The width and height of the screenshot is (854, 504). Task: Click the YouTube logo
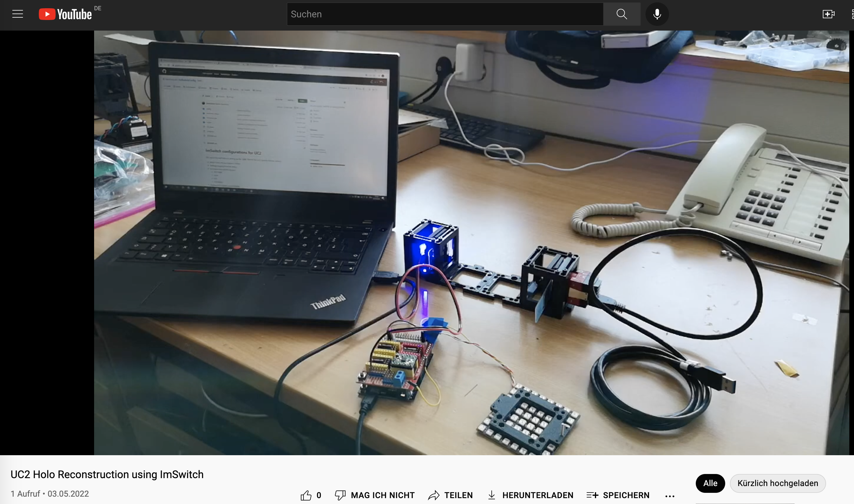pos(65,14)
